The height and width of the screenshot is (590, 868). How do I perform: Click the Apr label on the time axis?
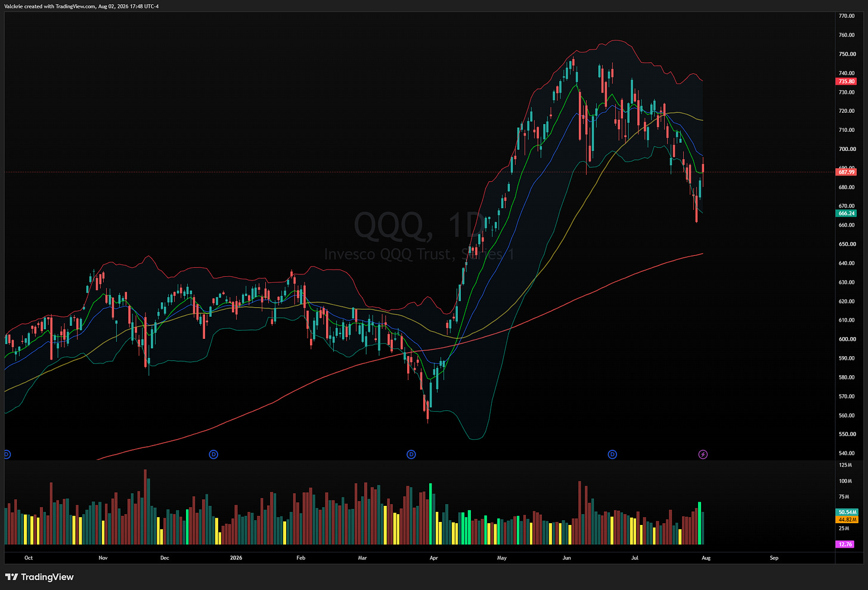click(433, 558)
